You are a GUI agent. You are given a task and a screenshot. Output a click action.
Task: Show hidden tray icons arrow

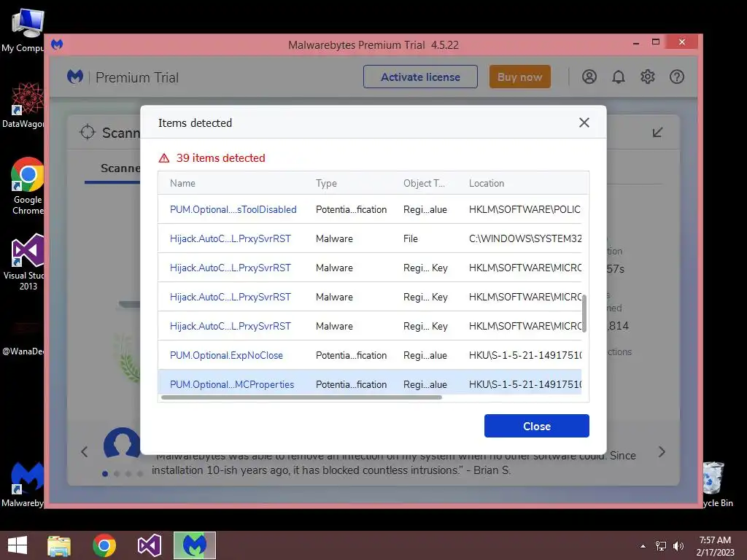click(643, 546)
